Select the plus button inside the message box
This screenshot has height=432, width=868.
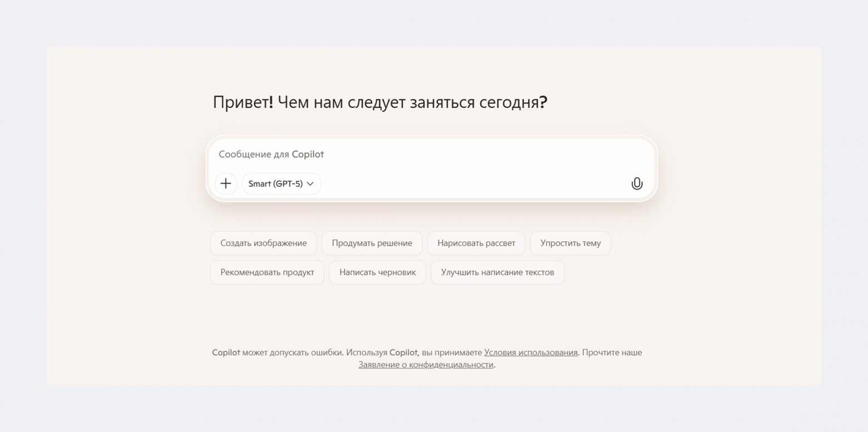[226, 183]
